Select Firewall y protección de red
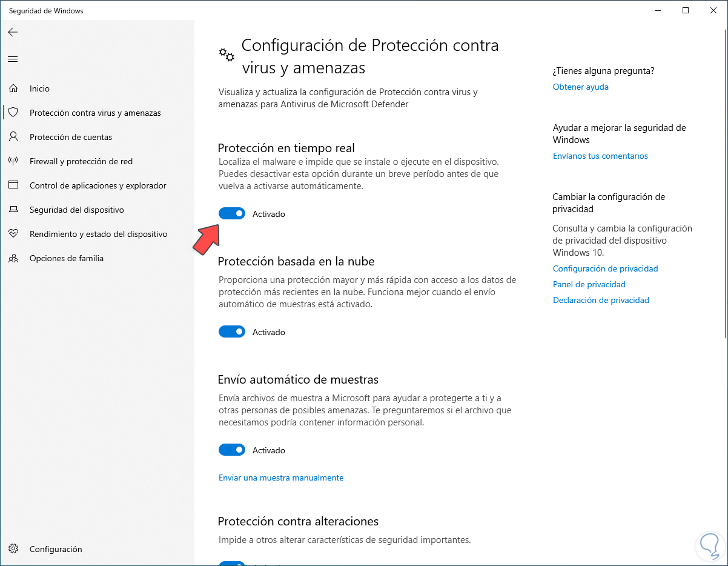728x566 pixels. [81, 161]
